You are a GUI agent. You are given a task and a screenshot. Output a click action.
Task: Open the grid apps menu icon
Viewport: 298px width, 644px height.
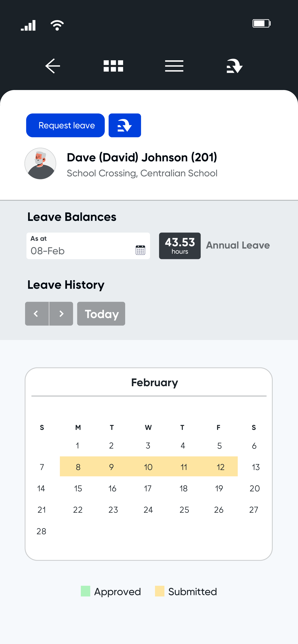point(113,66)
